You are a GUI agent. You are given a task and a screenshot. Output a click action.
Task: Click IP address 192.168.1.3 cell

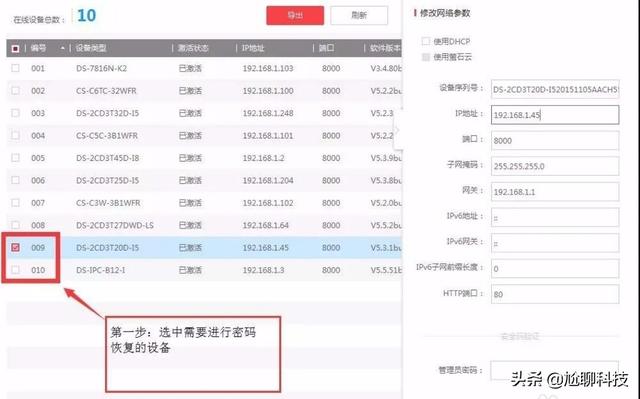pyautogui.click(x=264, y=270)
